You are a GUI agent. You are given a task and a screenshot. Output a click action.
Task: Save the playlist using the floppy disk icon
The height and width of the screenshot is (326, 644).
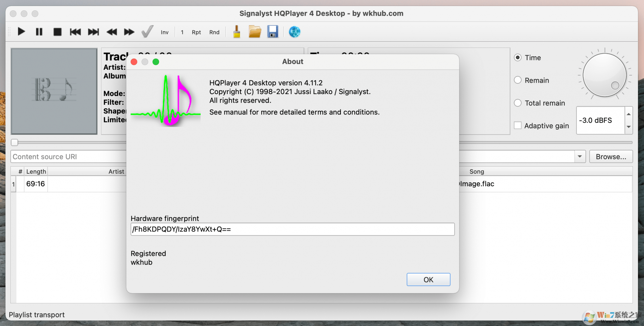273,31
